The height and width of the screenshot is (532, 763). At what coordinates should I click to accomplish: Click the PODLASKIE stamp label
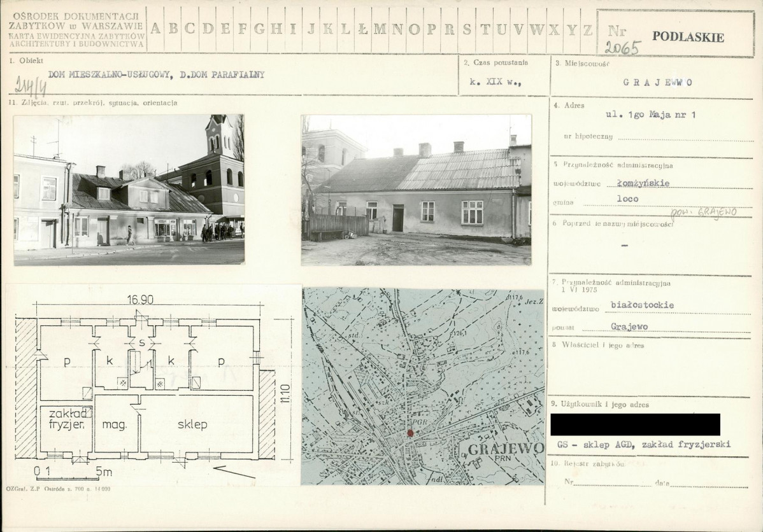tap(688, 37)
